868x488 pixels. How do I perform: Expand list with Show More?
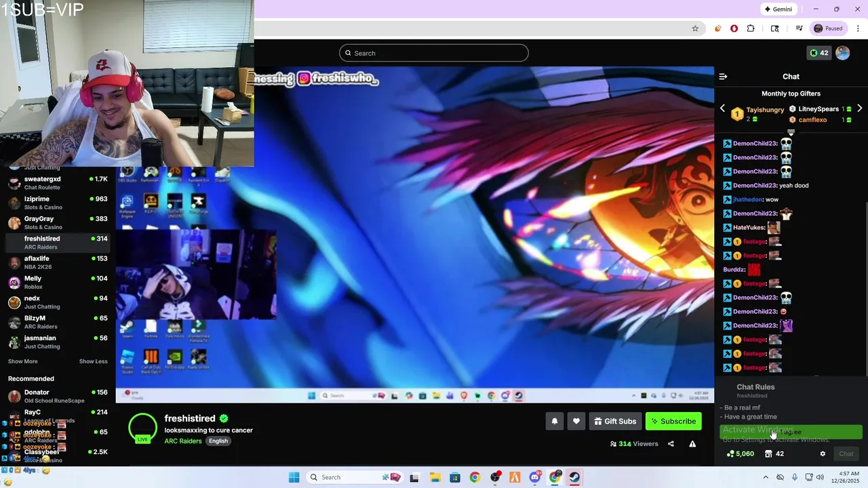(x=22, y=361)
